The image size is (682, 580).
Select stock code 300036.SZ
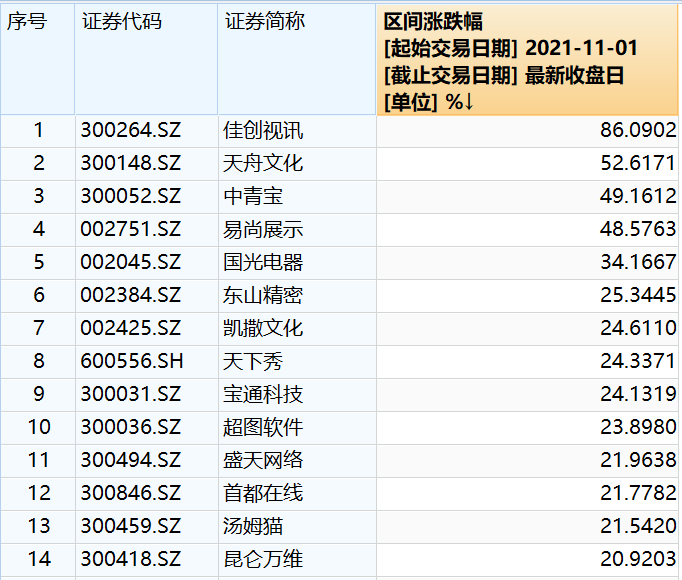tap(130, 427)
